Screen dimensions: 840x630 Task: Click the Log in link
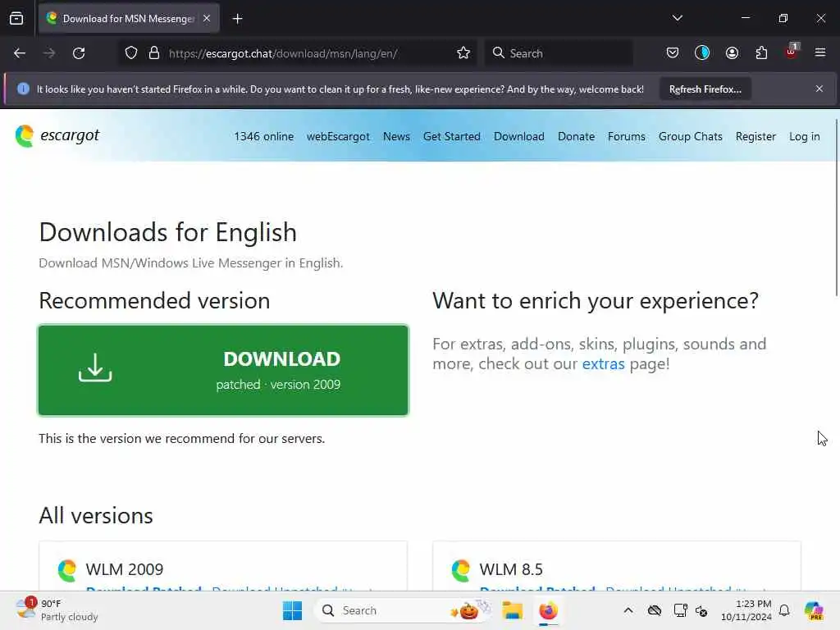click(804, 137)
